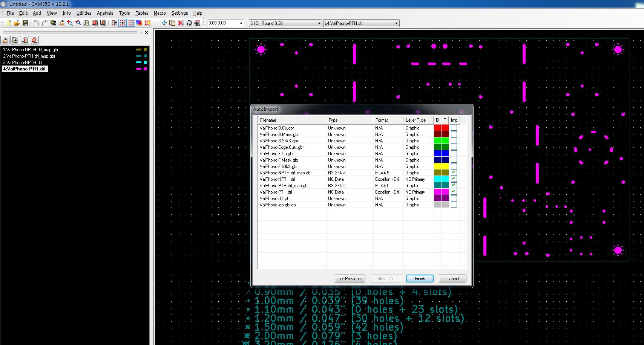Viewport: 644px width, 345px height.
Task: Open the Tables menu
Action: click(x=142, y=13)
